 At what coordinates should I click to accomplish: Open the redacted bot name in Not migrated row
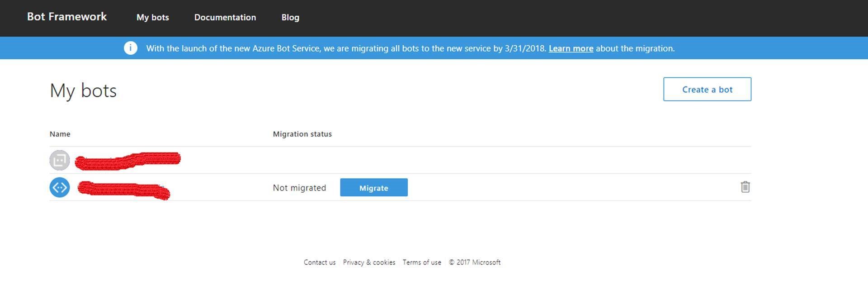(x=124, y=190)
